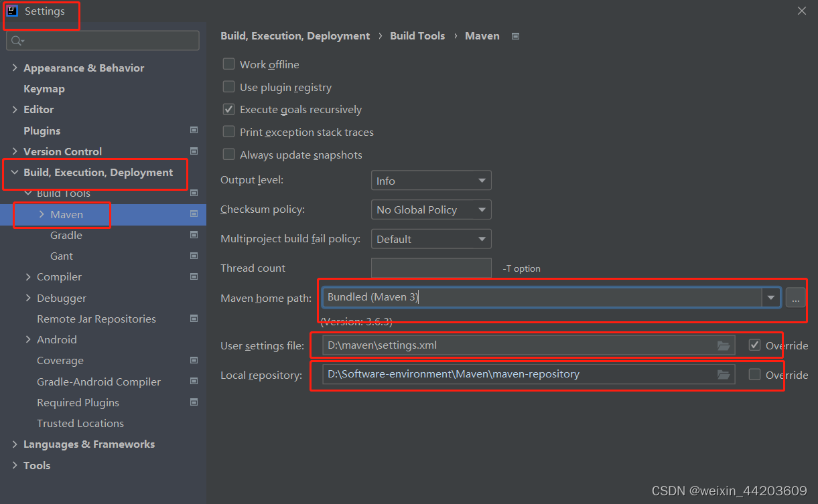Click the IntelliJ icon in the title bar

12,11
